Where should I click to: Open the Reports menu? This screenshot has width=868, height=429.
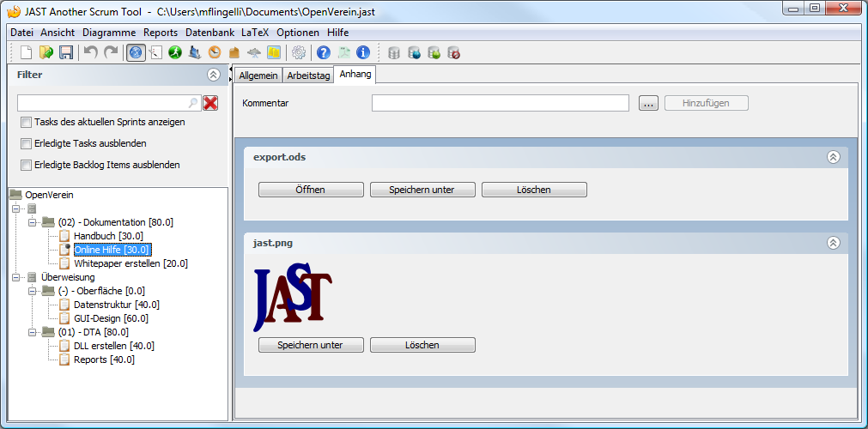[x=161, y=32]
